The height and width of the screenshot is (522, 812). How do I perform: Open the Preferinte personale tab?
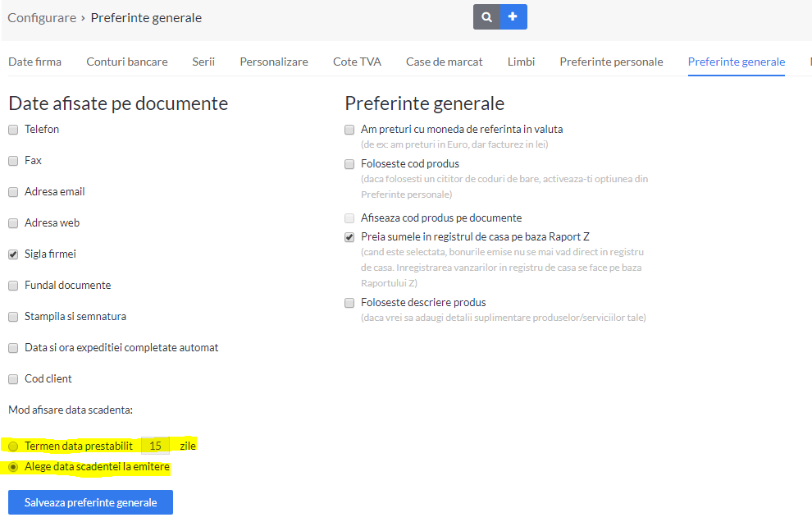[611, 62]
